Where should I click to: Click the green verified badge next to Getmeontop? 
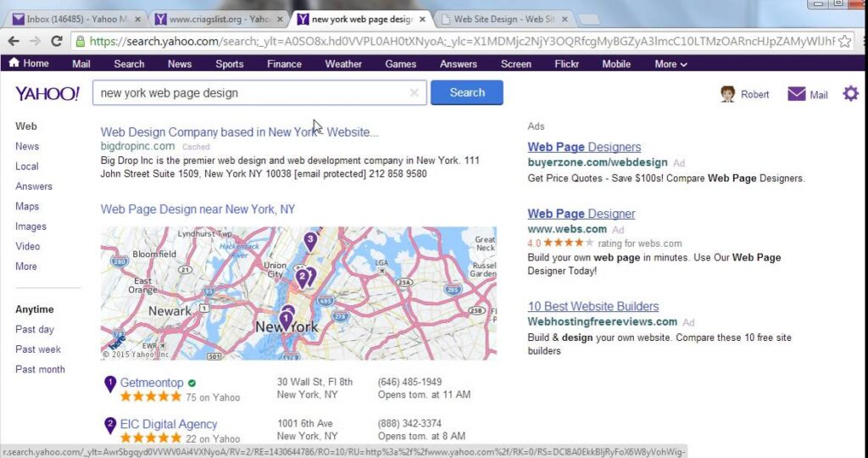tap(192, 383)
